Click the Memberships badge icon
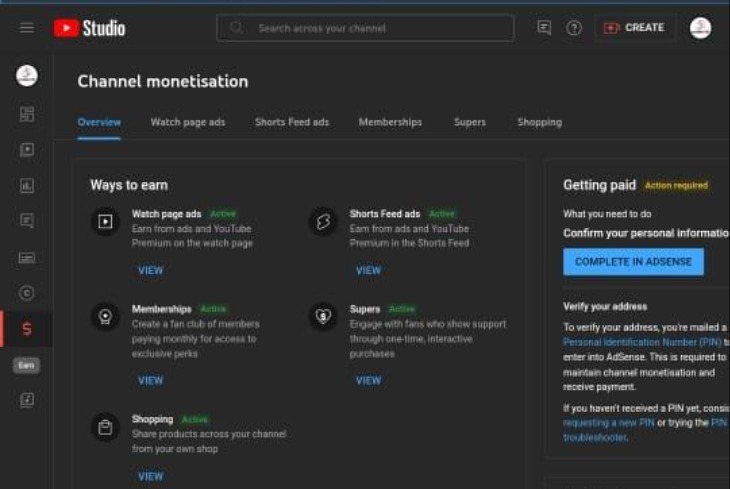 click(105, 317)
